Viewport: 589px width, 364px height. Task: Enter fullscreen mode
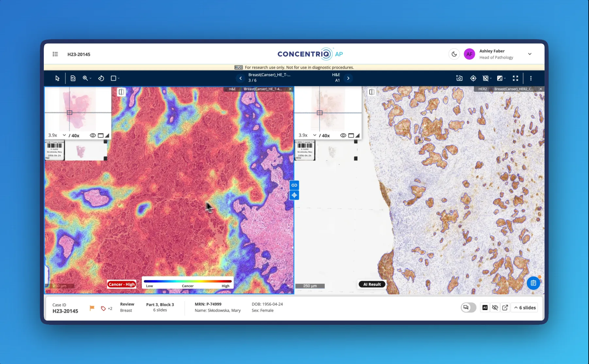[515, 78]
